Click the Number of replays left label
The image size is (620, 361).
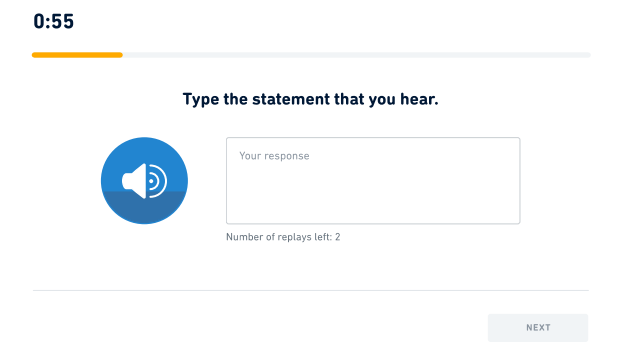(283, 237)
